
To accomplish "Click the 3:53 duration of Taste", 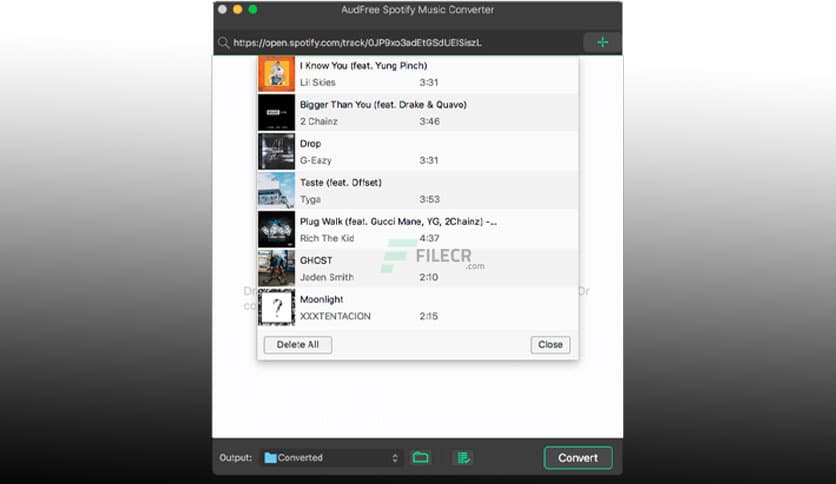I will tap(429, 199).
